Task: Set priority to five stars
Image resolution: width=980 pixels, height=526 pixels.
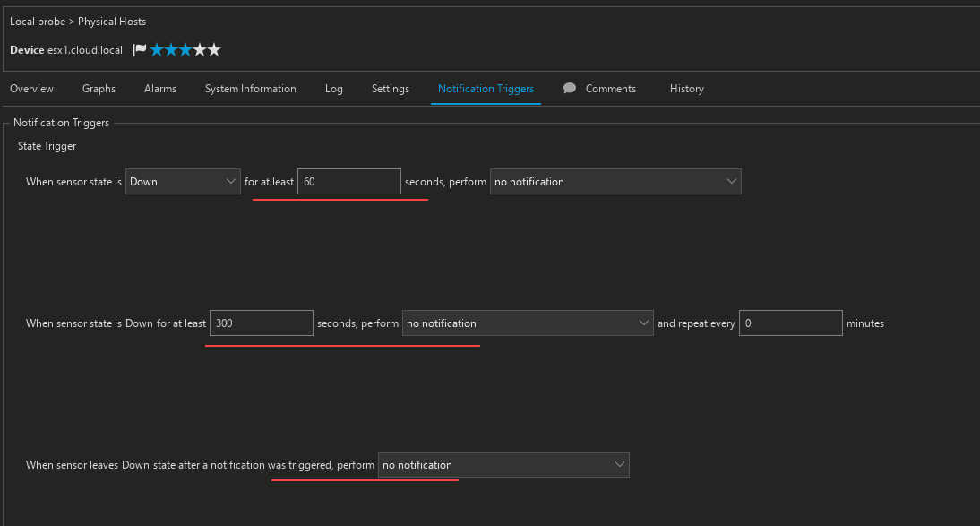Action: 214,50
